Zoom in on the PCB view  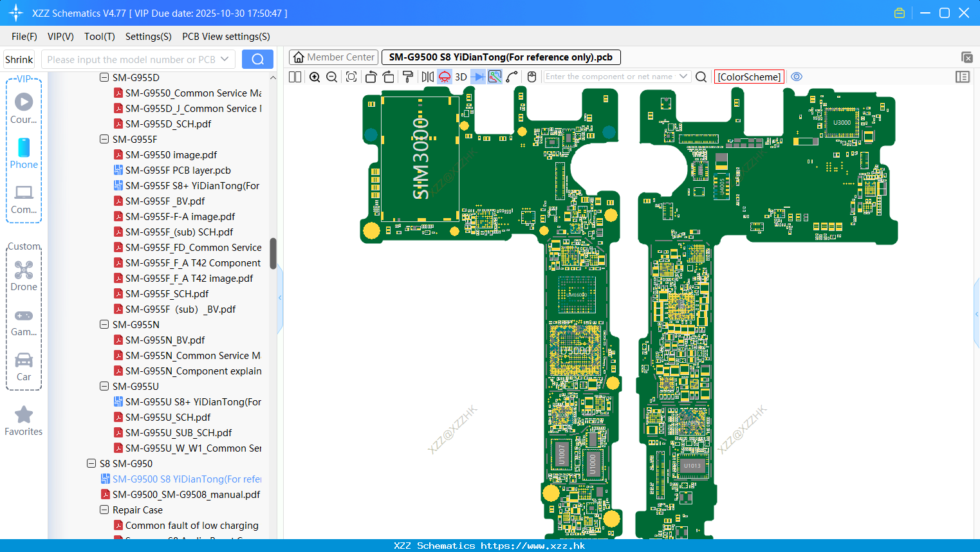[x=315, y=77]
